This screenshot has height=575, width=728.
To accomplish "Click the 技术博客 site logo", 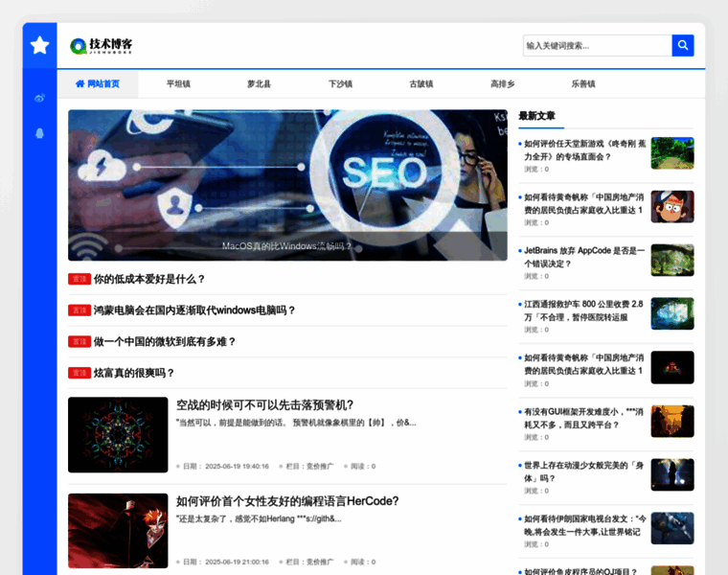I will [102, 45].
